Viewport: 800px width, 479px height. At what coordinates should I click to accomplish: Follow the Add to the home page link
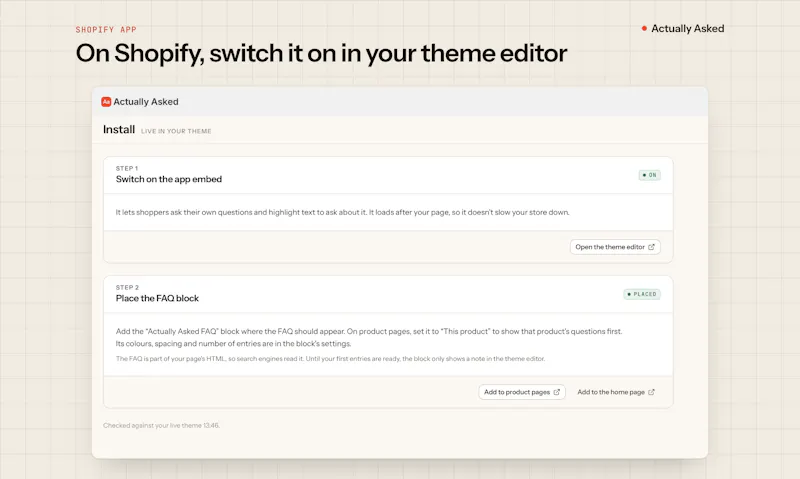coord(616,392)
